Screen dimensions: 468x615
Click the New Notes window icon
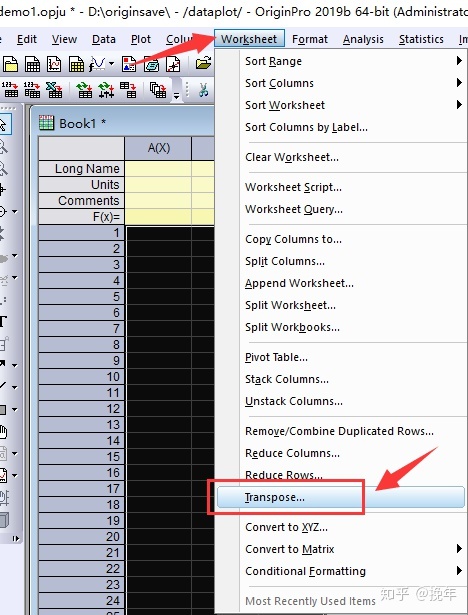tap(151, 64)
